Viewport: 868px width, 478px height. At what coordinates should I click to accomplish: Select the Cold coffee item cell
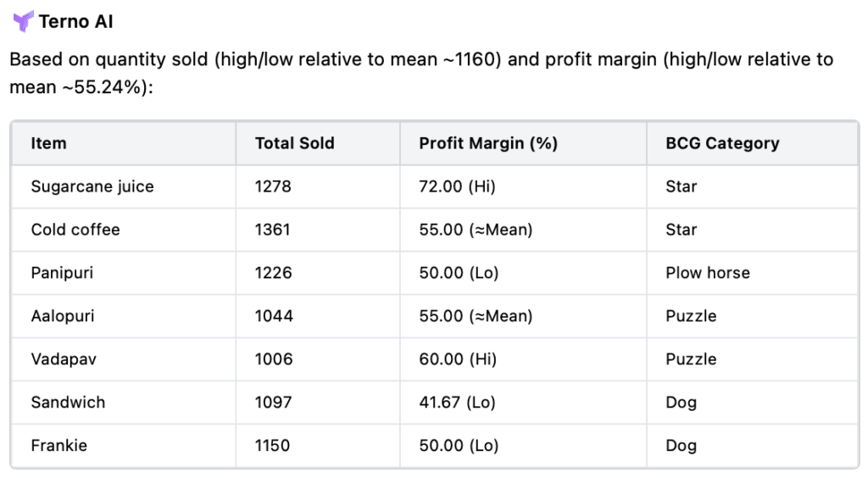[x=75, y=230]
